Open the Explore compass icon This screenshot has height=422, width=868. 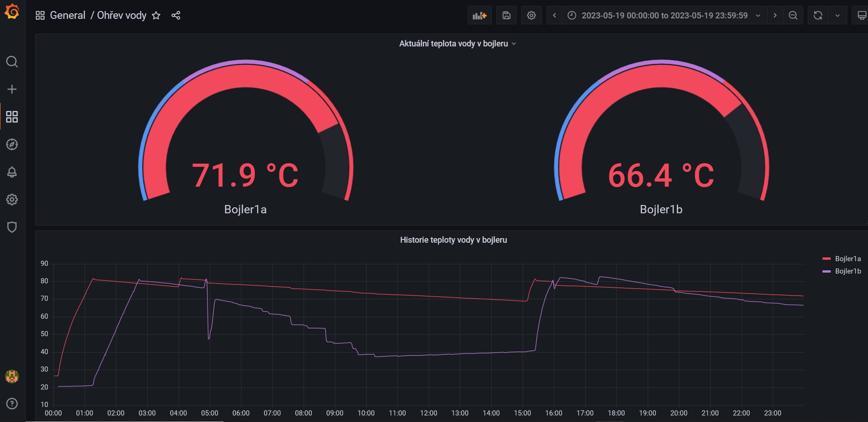[x=12, y=144]
